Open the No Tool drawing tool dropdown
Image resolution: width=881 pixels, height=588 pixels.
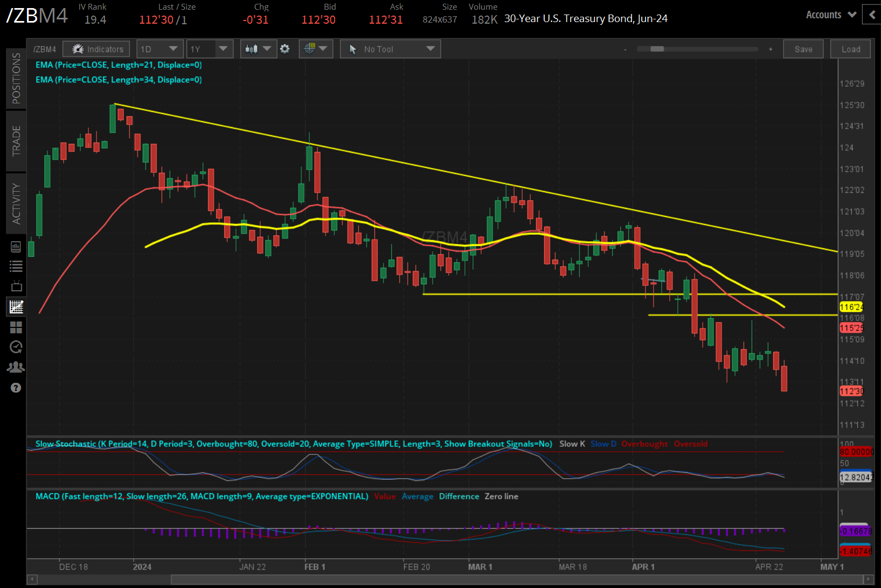(390, 49)
